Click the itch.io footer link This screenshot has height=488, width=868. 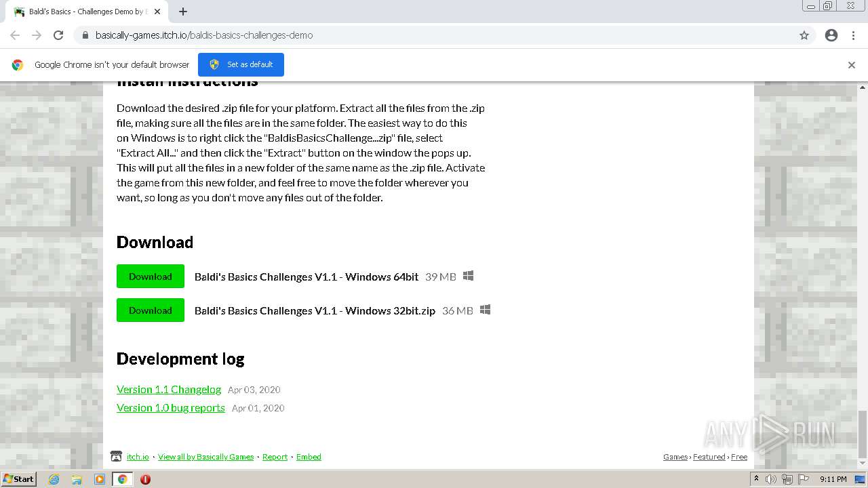138,457
